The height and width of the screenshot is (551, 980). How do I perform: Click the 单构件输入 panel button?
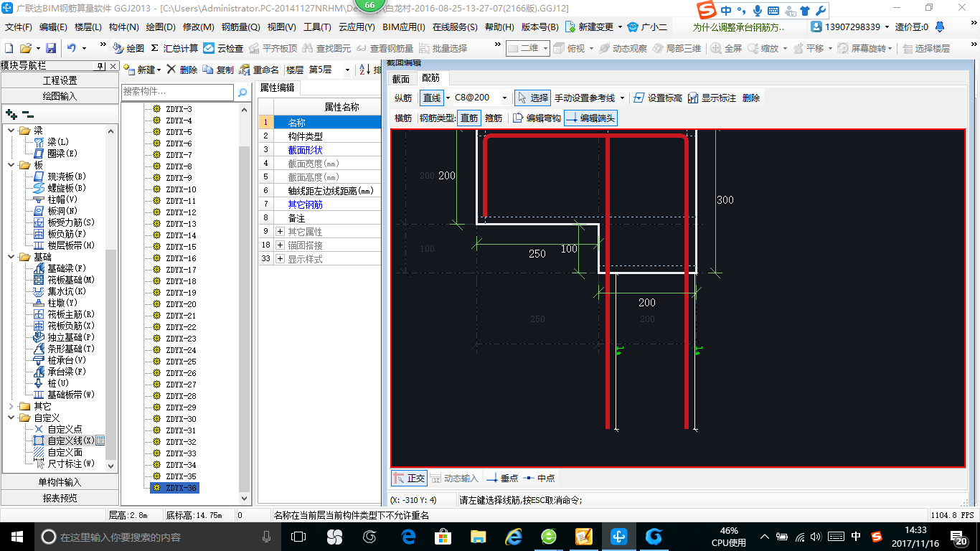[60, 482]
